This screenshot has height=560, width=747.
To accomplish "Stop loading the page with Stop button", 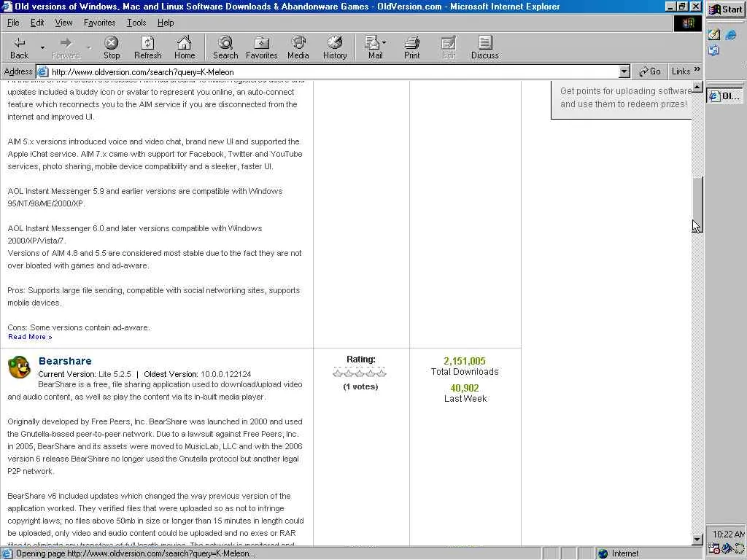I will 112,47.
